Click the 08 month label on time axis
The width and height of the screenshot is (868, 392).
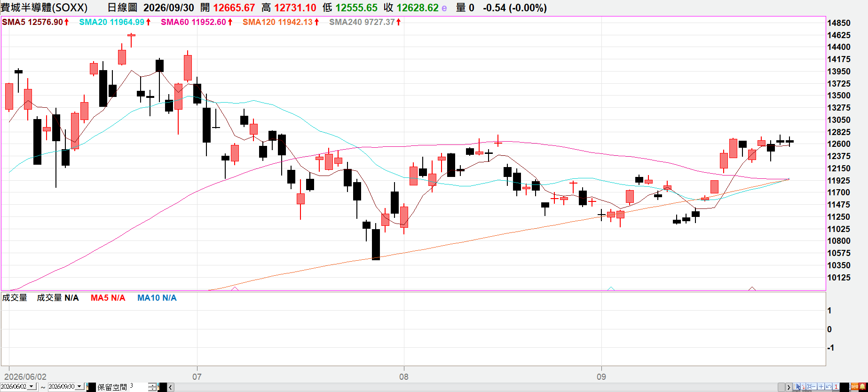(x=404, y=376)
